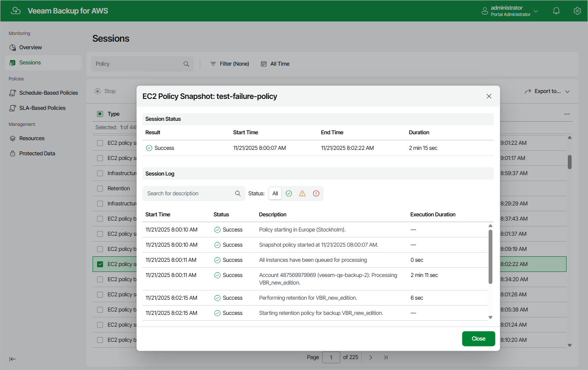Click the Success result in Session Status
This screenshot has height=370, width=588.
coord(160,148)
